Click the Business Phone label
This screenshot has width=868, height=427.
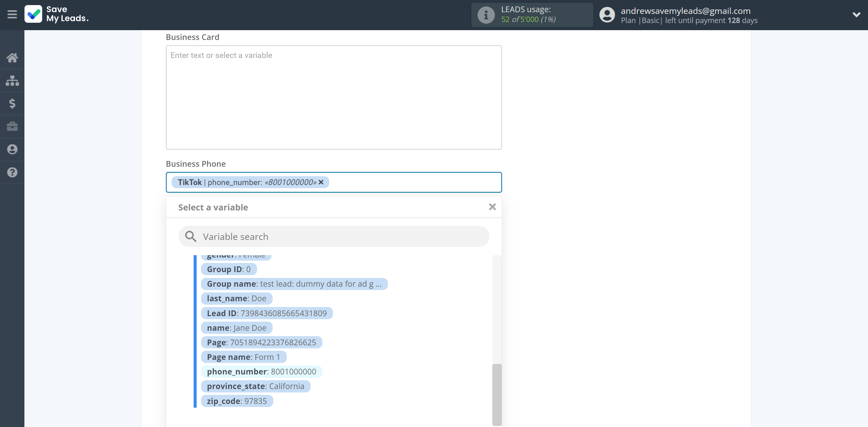(x=196, y=164)
